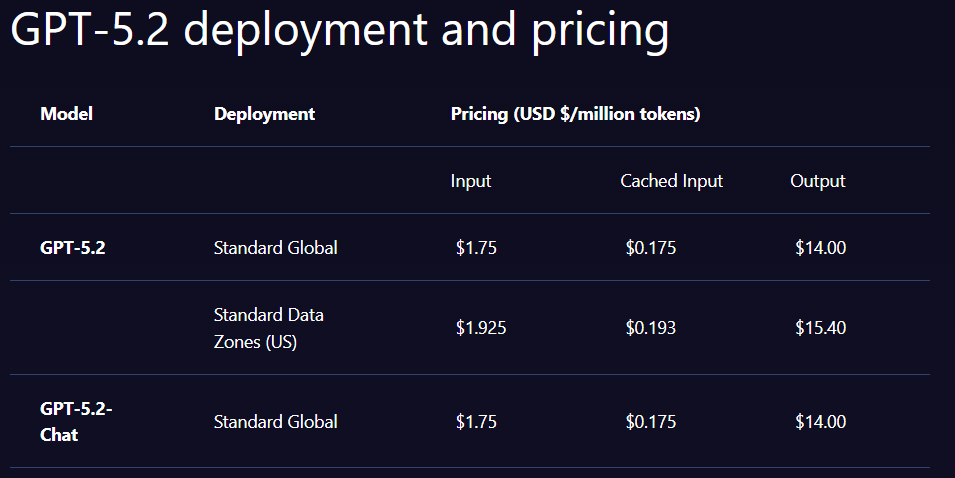Image resolution: width=955 pixels, height=478 pixels.
Task: Click the "GPT-5.2 deployment and pricing" heading
Action: point(339,30)
